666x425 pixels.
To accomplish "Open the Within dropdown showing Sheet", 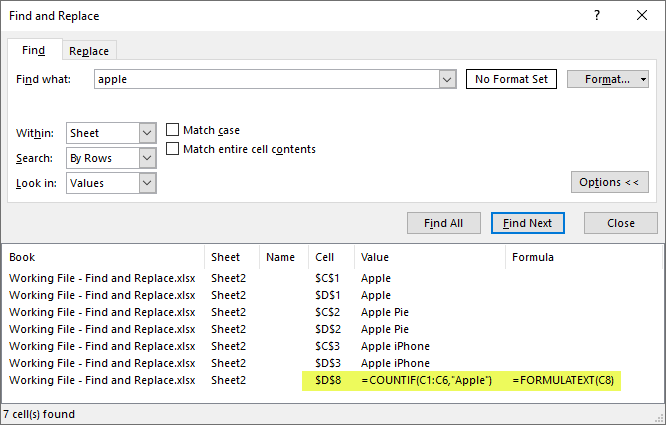I will click(147, 133).
